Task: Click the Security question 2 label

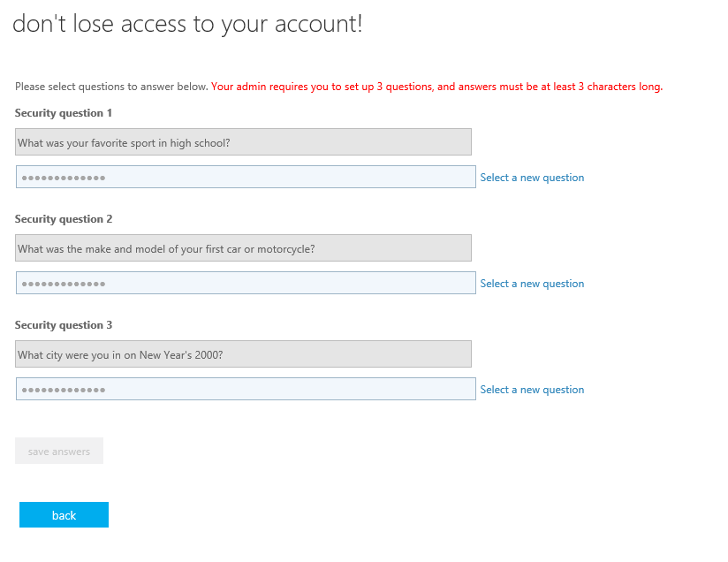Action: [63, 219]
